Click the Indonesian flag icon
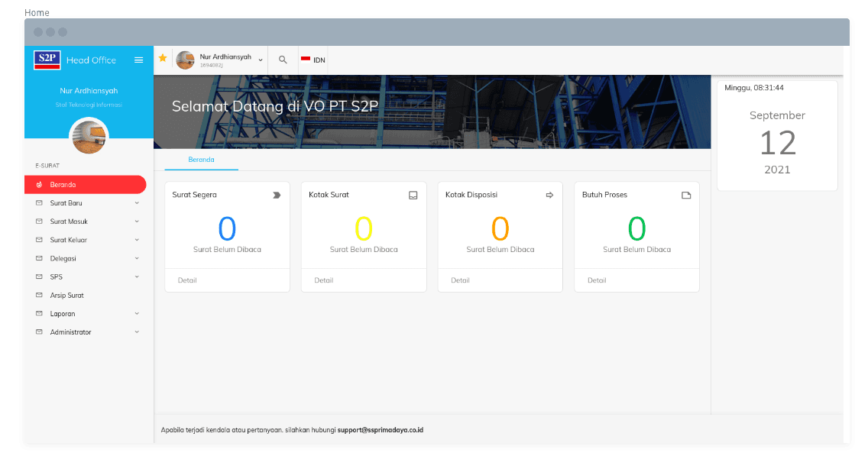Viewport: 868px width, 469px height. pos(306,60)
